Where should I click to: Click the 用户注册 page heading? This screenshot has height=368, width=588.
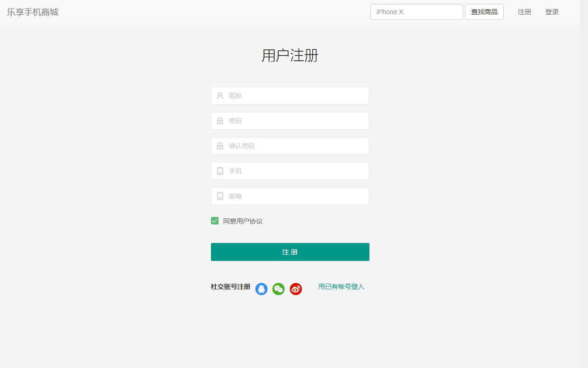click(290, 55)
